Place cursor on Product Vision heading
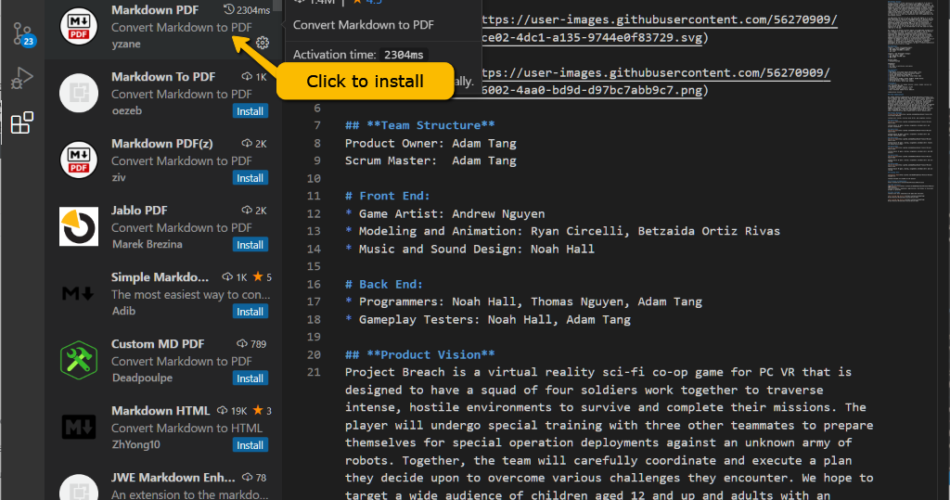The width and height of the screenshot is (950, 500). point(420,355)
